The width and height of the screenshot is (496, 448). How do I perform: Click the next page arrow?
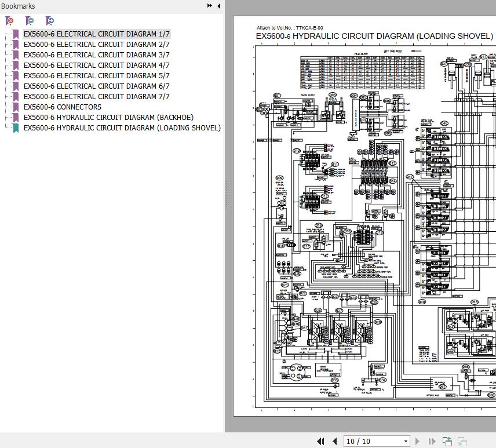click(x=418, y=441)
